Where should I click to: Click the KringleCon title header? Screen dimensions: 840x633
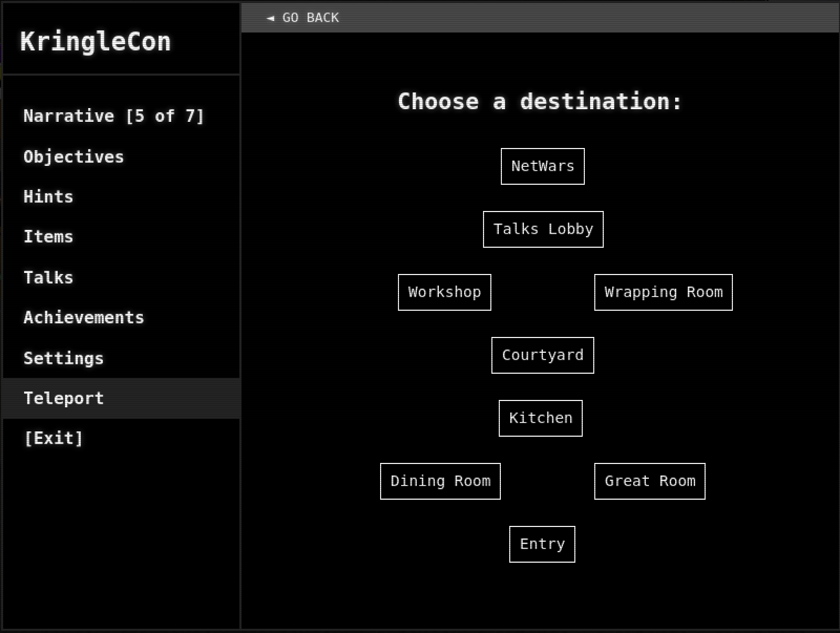[x=96, y=41]
